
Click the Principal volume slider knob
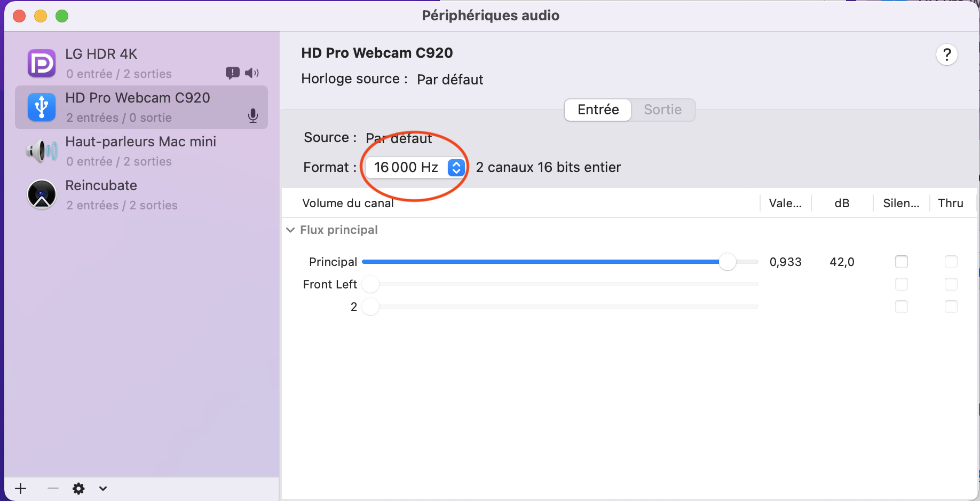coord(728,262)
